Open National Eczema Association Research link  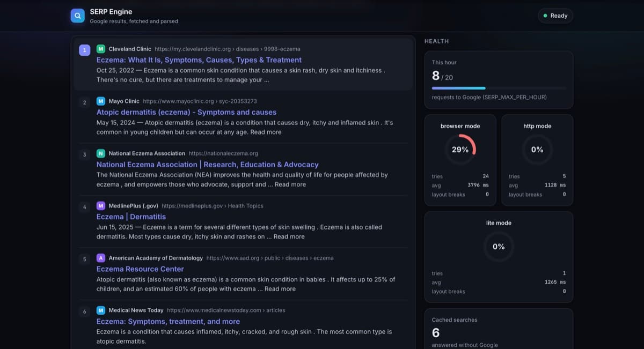(x=208, y=165)
